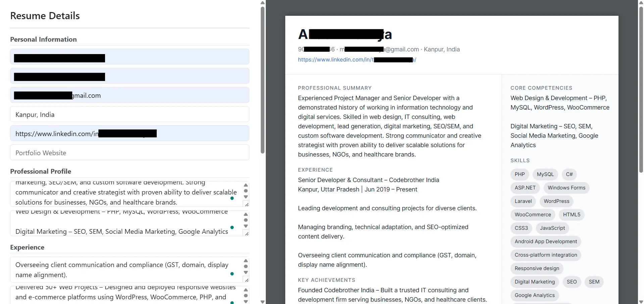Click the circle icon beside the 'communicator and creative strategist' text area

pos(246,191)
